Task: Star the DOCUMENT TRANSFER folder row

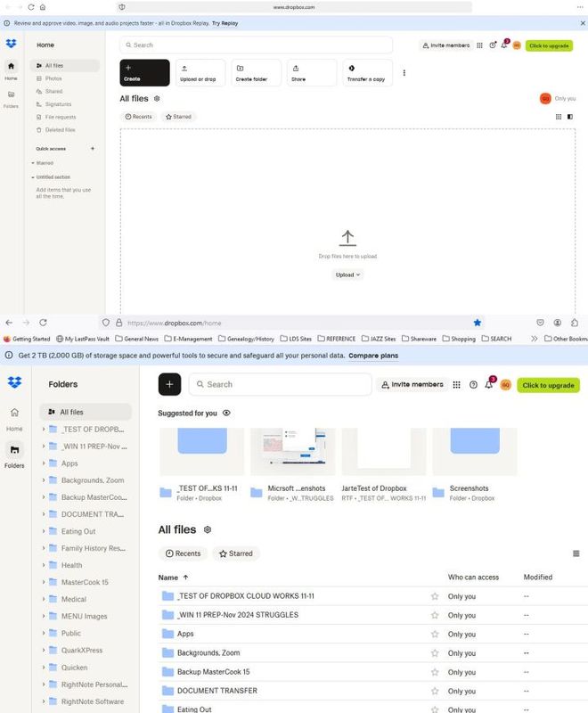Action: 435,691
